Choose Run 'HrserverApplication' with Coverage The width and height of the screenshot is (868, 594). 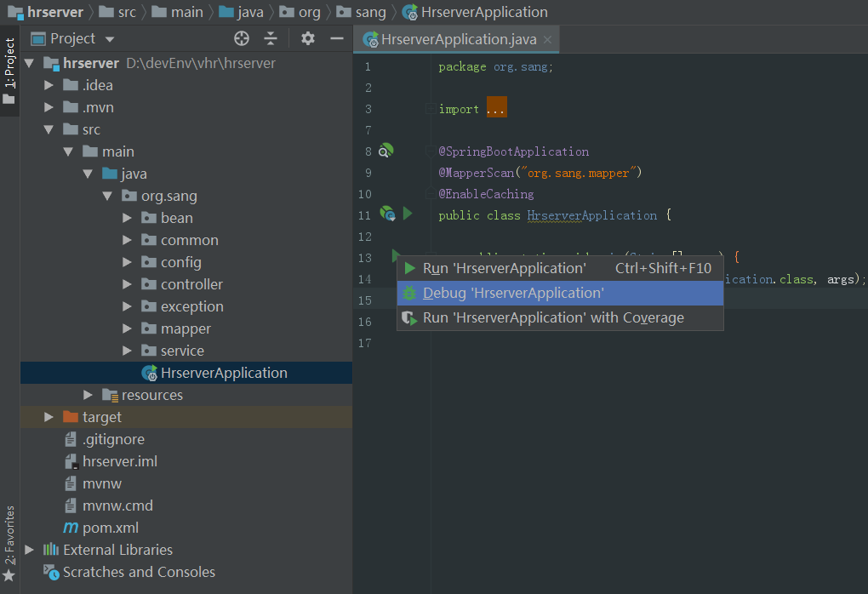pos(552,317)
